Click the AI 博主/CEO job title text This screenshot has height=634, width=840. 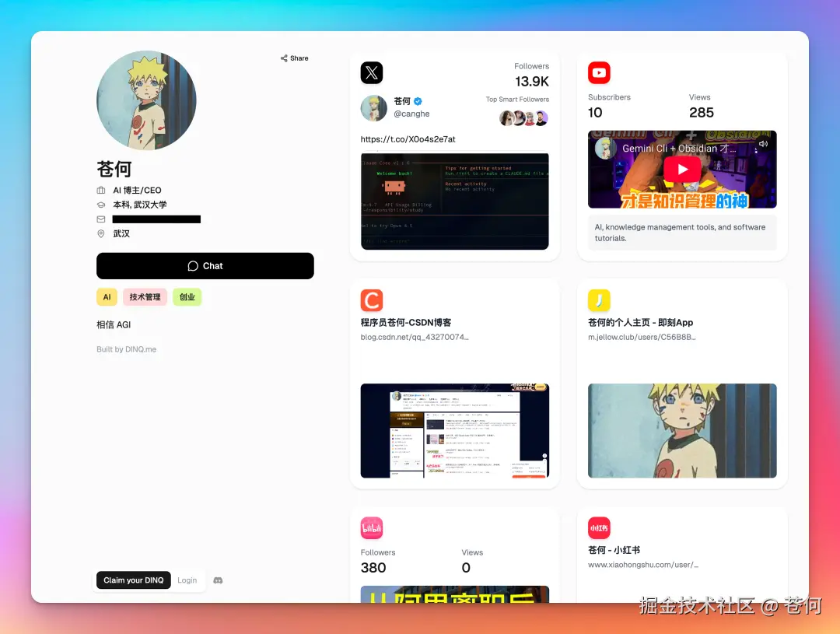[x=137, y=191]
